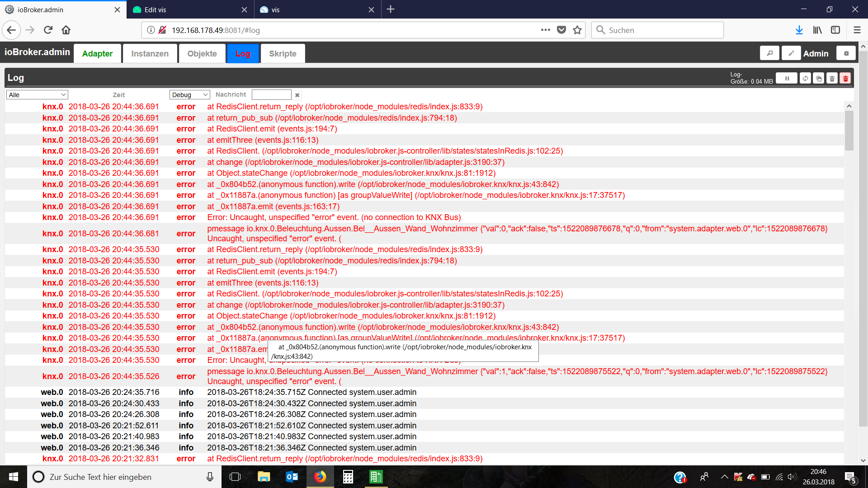This screenshot has width=868, height=488.
Task: Close the Edit vis browser tab
Action: 244,9
